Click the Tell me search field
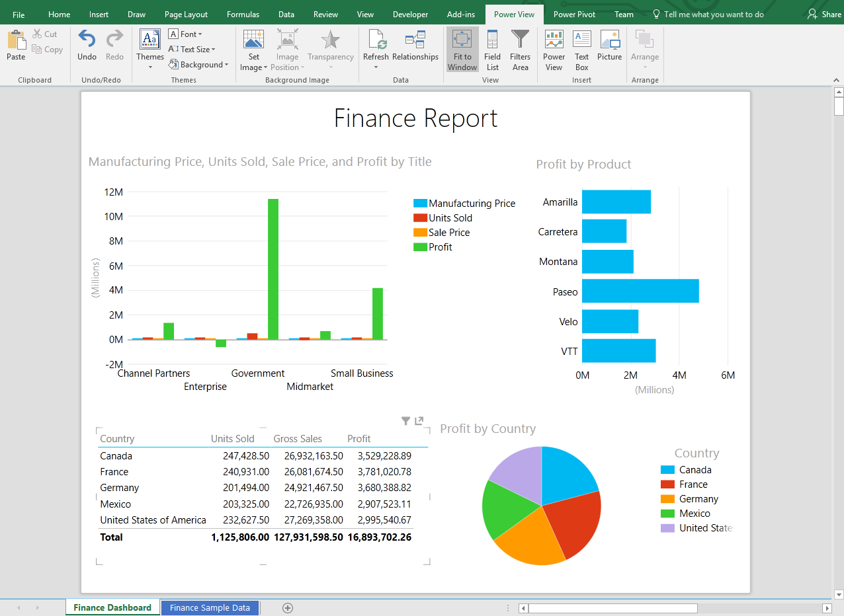The height and width of the screenshot is (616, 844). (x=708, y=13)
